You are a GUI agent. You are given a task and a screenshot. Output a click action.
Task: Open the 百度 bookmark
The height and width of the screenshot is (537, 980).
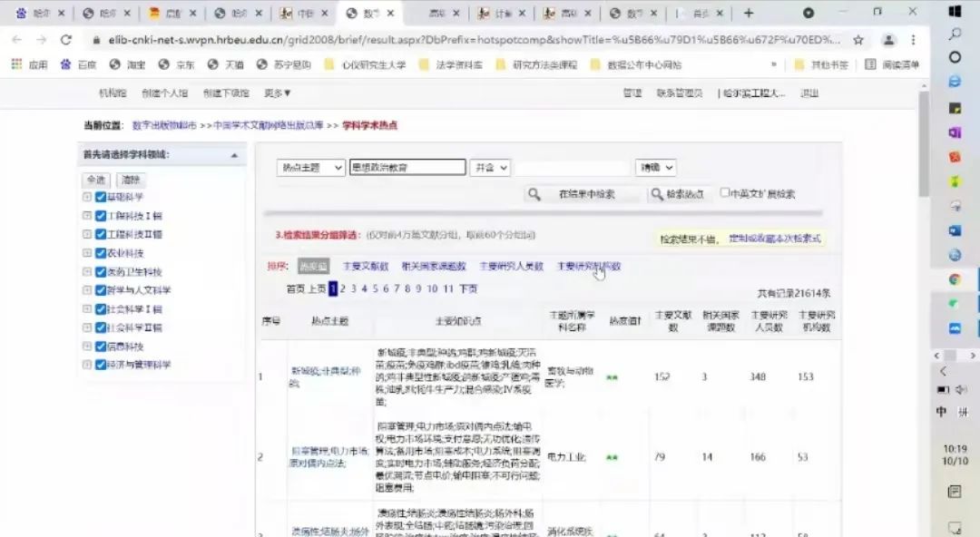click(x=78, y=65)
